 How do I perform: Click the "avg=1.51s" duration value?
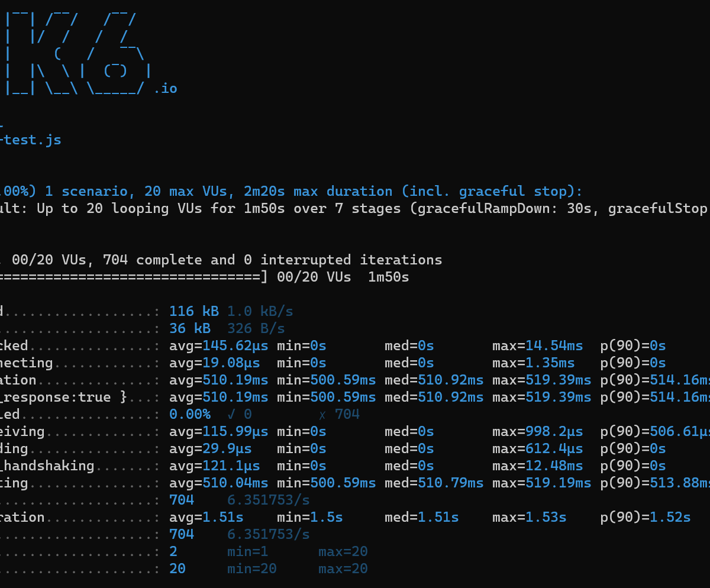(206, 517)
